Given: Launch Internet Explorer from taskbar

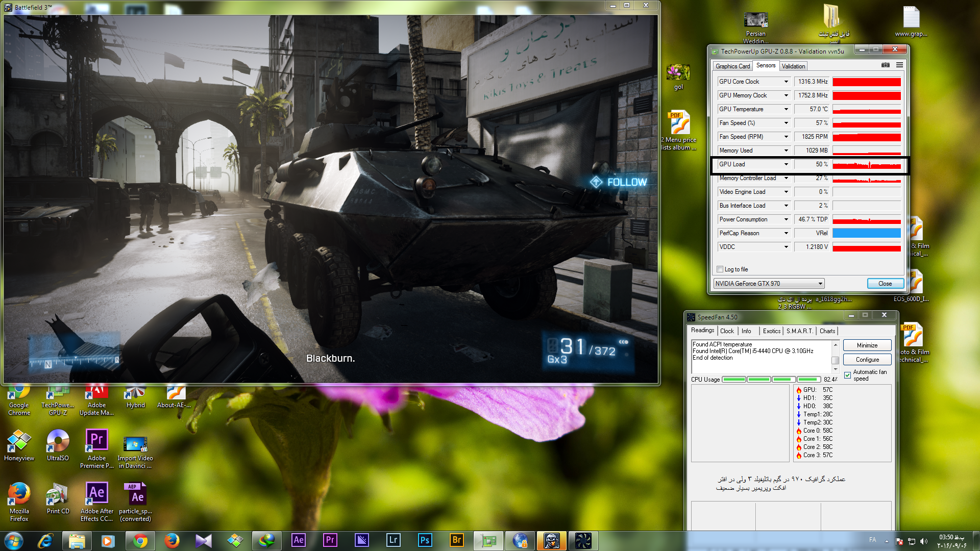Looking at the screenshot, I should pos(45,541).
